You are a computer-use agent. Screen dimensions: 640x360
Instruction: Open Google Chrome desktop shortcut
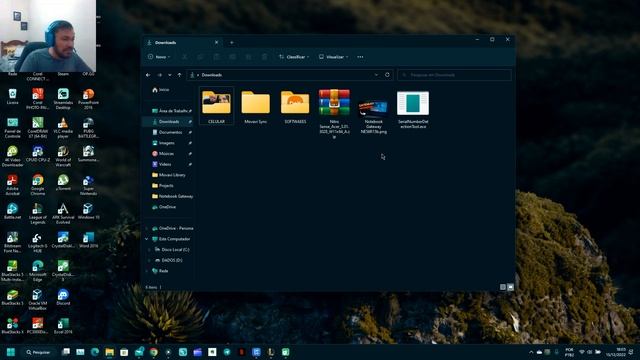point(38,185)
